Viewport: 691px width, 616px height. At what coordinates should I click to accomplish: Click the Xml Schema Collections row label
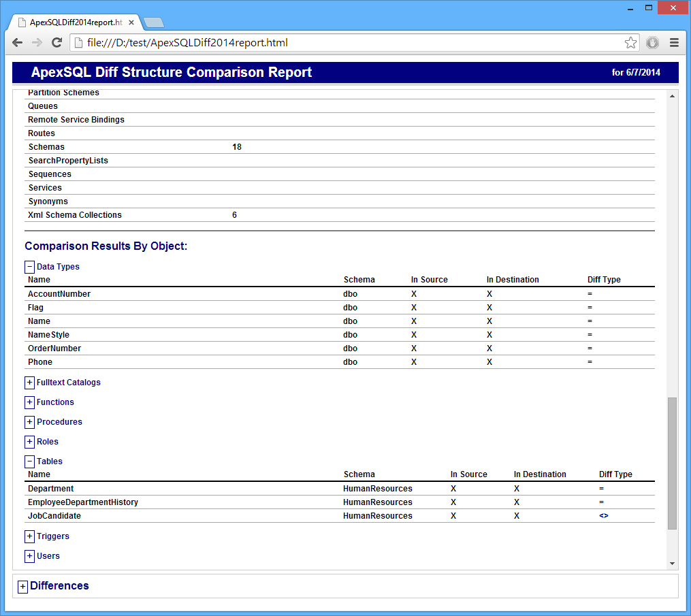[x=75, y=215]
